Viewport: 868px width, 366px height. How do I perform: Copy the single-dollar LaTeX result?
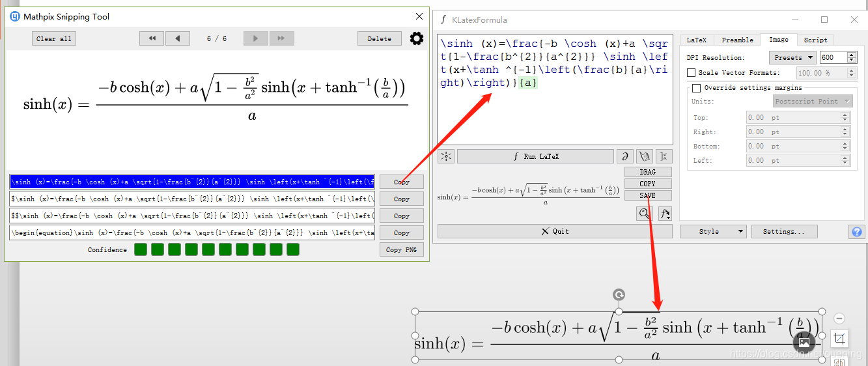click(x=402, y=199)
